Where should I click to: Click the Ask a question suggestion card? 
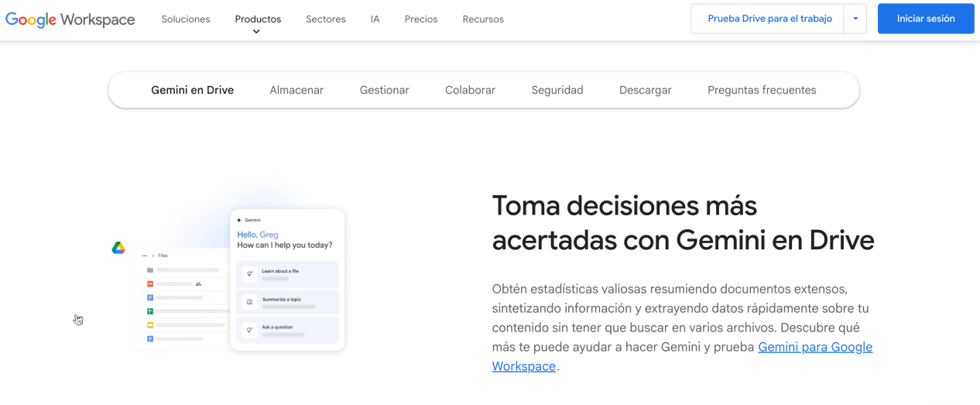click(x=287, y=330)
